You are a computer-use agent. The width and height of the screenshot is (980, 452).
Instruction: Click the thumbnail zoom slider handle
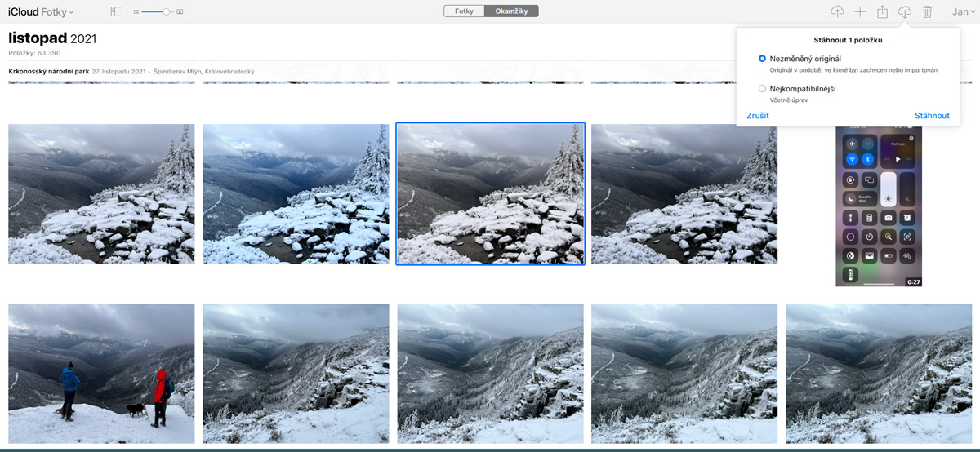167,12
